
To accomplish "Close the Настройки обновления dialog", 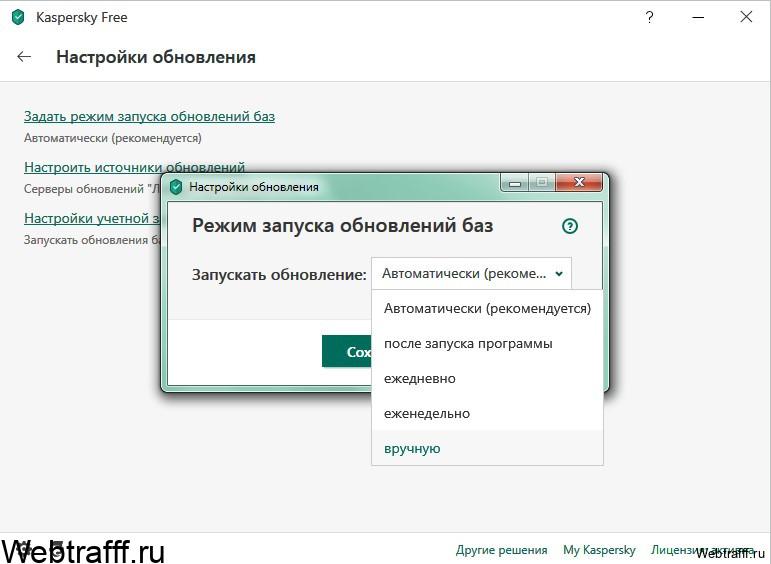I will click(579, 182).
